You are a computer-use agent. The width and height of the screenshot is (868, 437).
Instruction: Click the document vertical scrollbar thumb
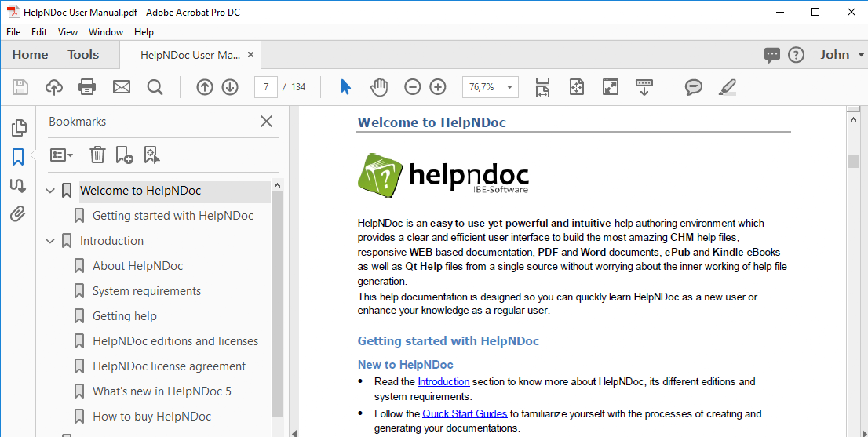click(x=853, y=161)
